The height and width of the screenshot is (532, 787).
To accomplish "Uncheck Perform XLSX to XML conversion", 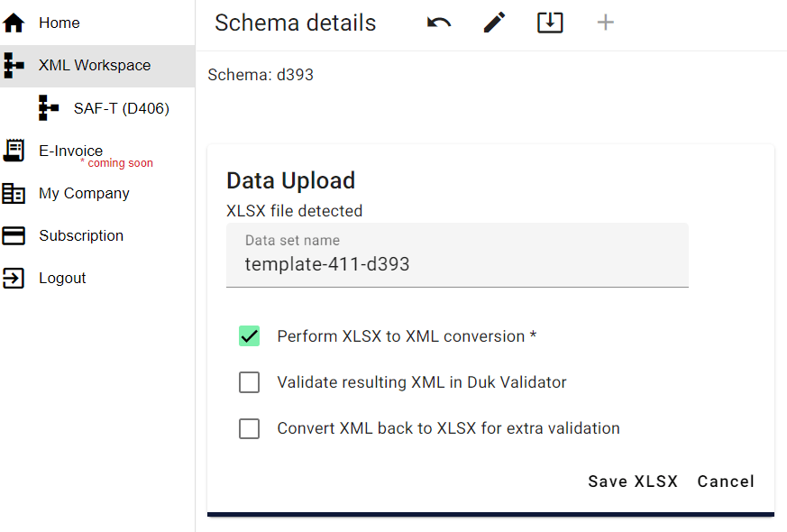I will click(250, 336).
